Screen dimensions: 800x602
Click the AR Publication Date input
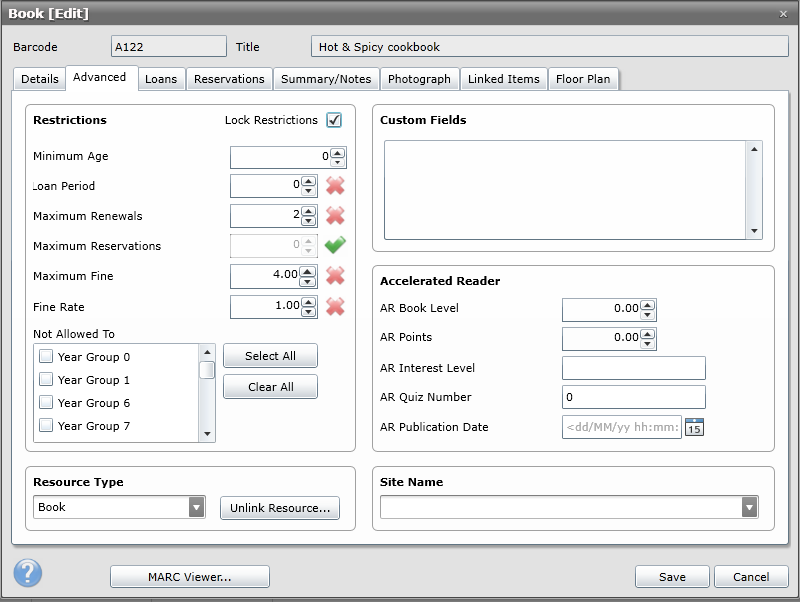pyautogui.click(x=621, y=427)
